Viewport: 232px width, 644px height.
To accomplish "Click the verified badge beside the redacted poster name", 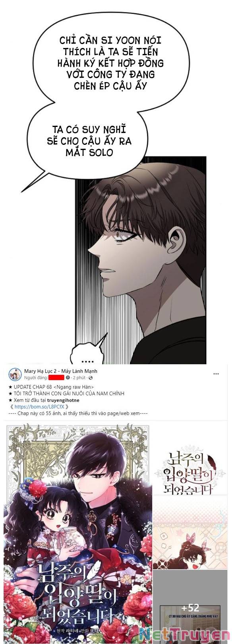I will click(68, 377).
